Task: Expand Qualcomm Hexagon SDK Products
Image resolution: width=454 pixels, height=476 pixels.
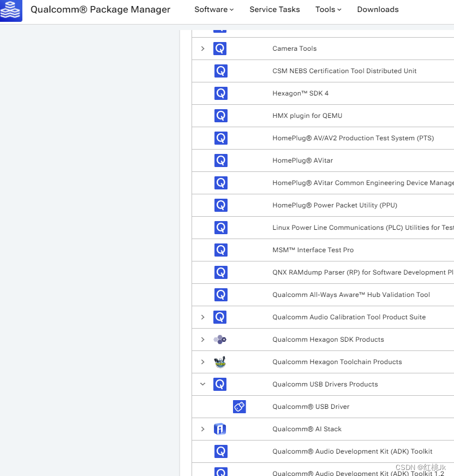Action: [203, 340]
